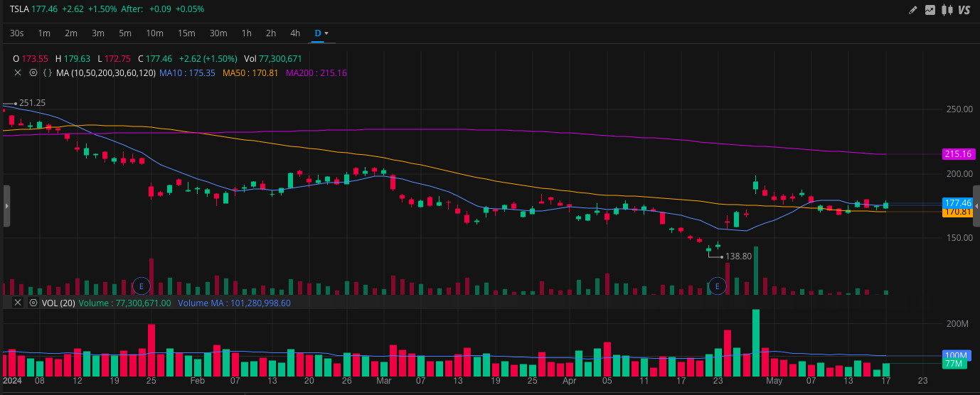980x395 pixels.
Task: Click the 138.80 low price label
Action: pos(738,256)
